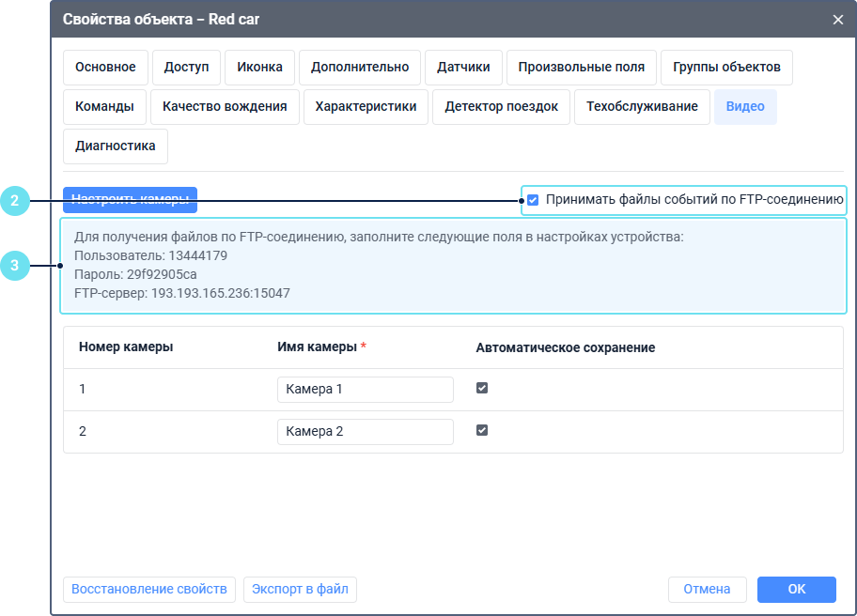Uncheck auto-save for camera 2
Viewport: 857px width, 616px height.
click(x=482, y=430)
